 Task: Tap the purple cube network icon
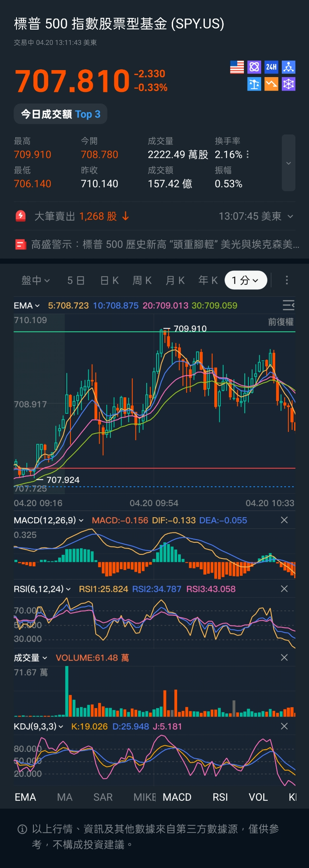pos(288,84)
